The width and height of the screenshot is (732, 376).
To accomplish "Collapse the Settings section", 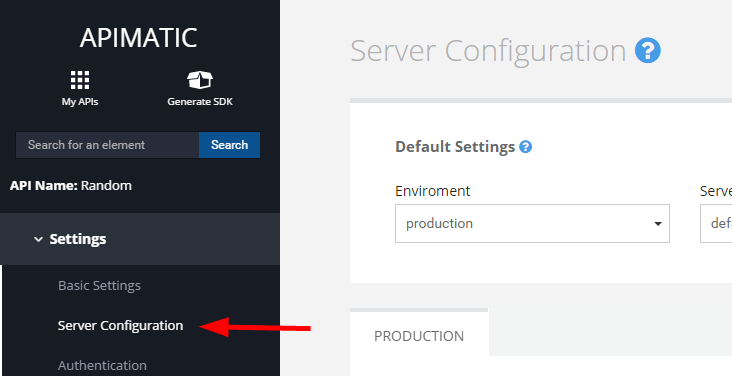I will point(140,239).
